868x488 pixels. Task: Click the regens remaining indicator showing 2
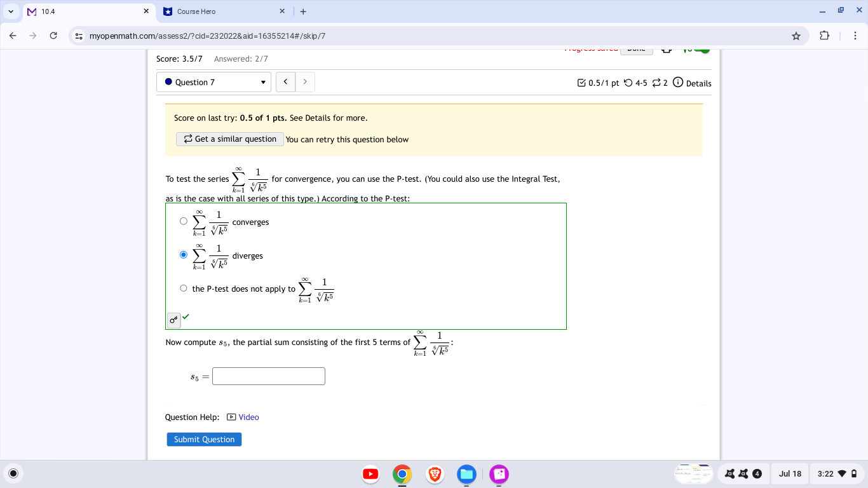(x=660, y=83)
